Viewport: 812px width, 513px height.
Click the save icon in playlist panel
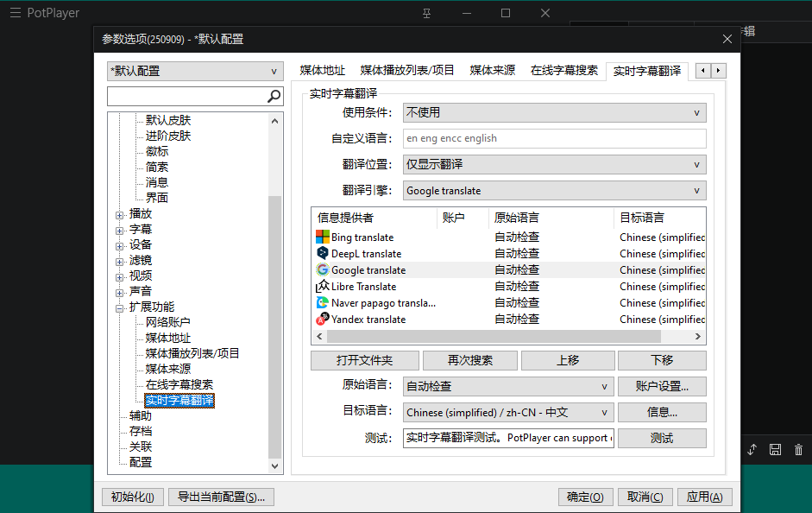tap(775, 449)
